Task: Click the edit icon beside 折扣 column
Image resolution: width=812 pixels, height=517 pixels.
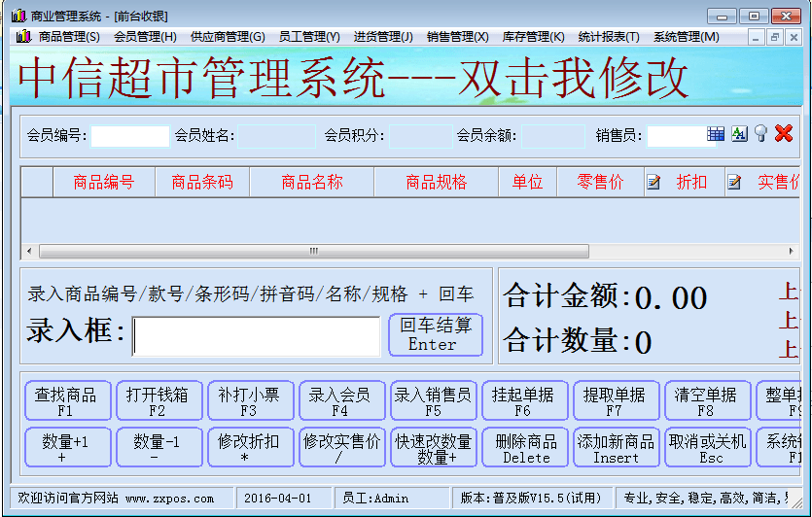Action: click(x=653, y=182)
